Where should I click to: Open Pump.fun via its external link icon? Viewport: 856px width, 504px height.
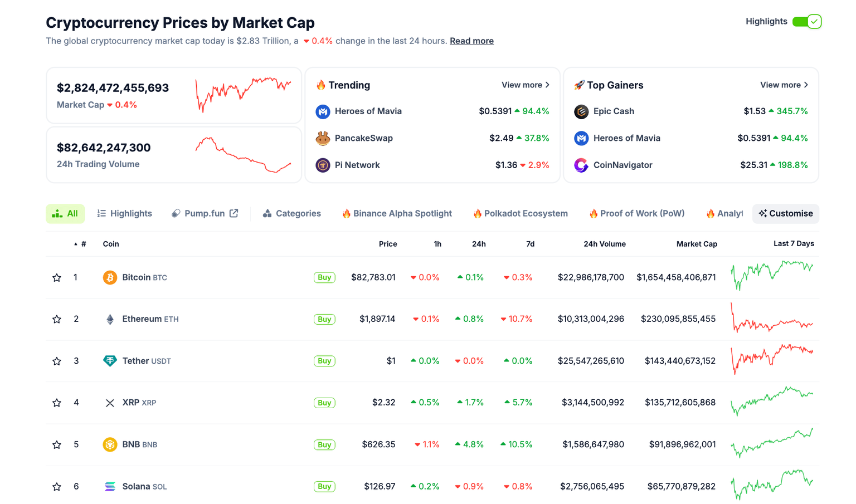click(x=234, y=213)
